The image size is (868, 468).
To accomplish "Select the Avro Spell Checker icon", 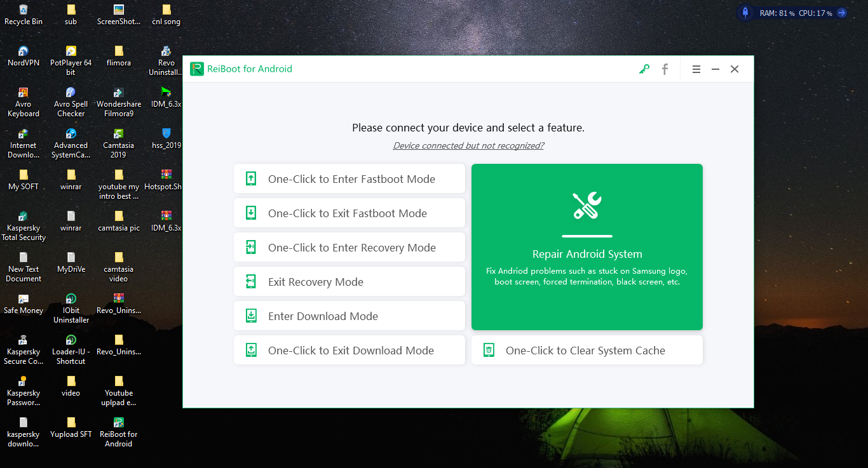I will pos(71,102).
